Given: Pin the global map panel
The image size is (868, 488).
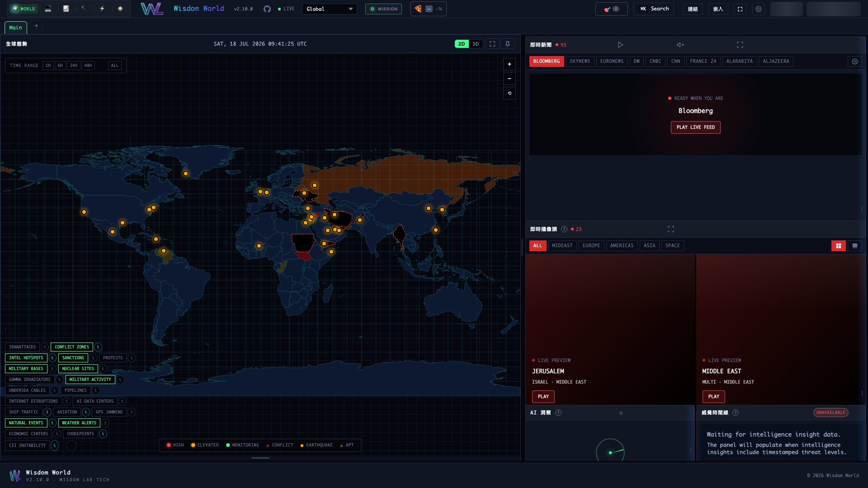Looking at the screenshot, I should pyautogui.click(x=508, y=44).
